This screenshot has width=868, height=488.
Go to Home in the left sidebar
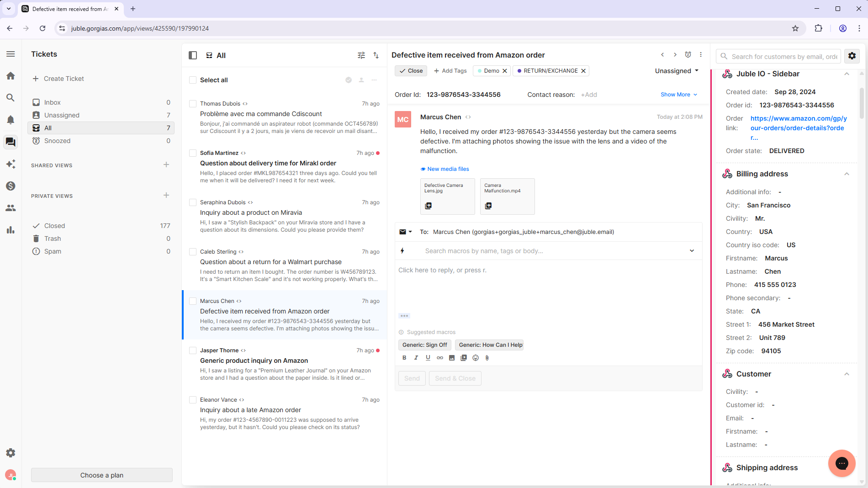pyautogui.click(x=11, y=76)
